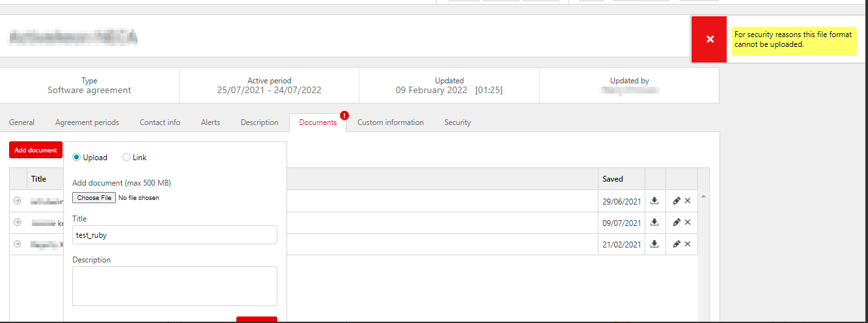Click Choose File to browse

coord(94,197)
